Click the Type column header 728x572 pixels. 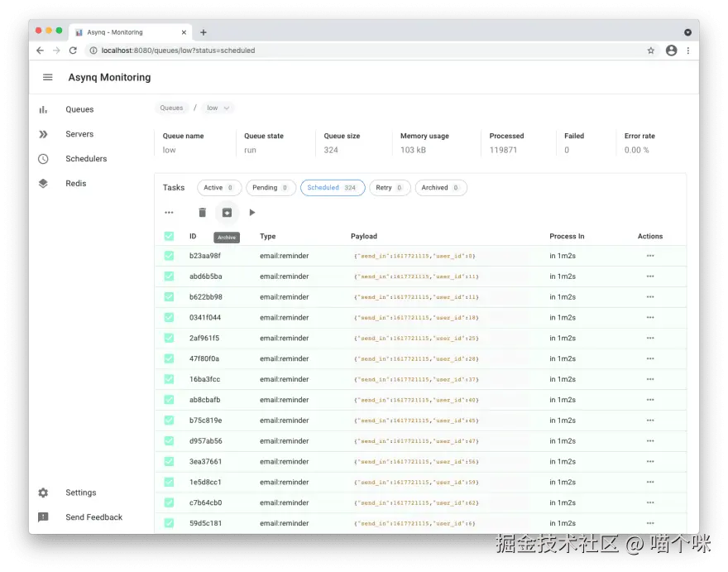267,236
